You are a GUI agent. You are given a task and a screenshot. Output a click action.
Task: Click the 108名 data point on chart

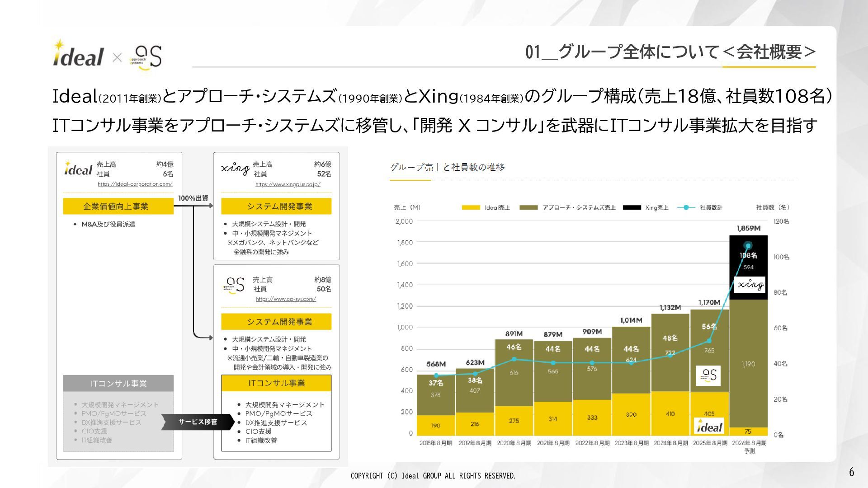pyautogui.click(x=748, y=246)
